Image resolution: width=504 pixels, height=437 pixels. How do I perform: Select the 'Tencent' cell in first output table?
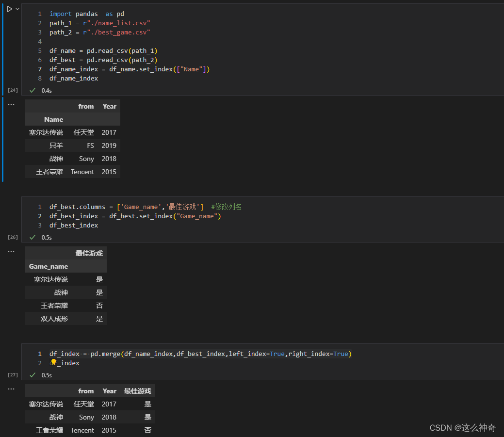coord(82,172)
